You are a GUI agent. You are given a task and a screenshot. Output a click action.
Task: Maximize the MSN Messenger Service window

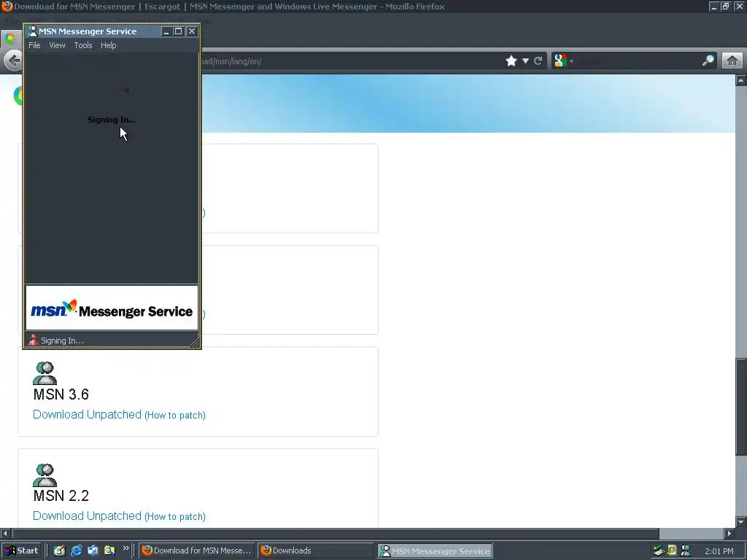click(x=179, y=31)
